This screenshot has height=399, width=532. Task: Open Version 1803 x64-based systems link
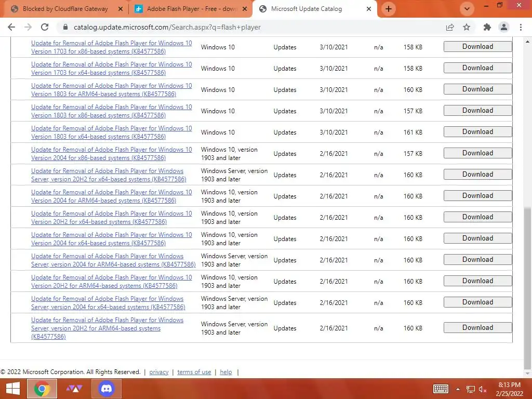pos(112,132)
